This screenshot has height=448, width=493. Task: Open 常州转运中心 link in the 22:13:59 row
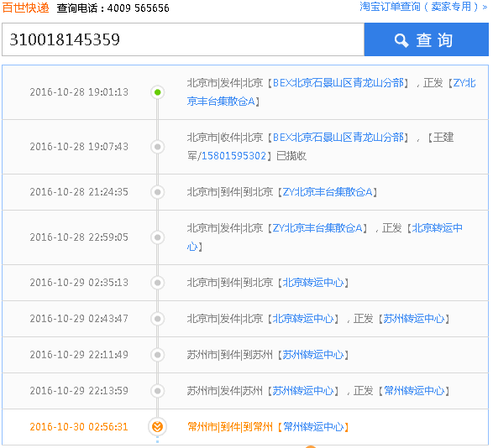[414, 391]
